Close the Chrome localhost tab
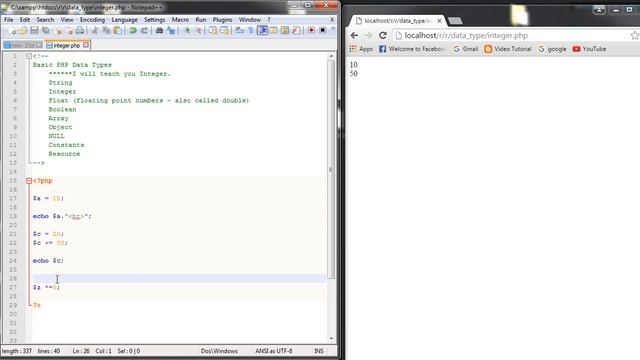Viewport: 640px width, 360px height. click(439, 20)
